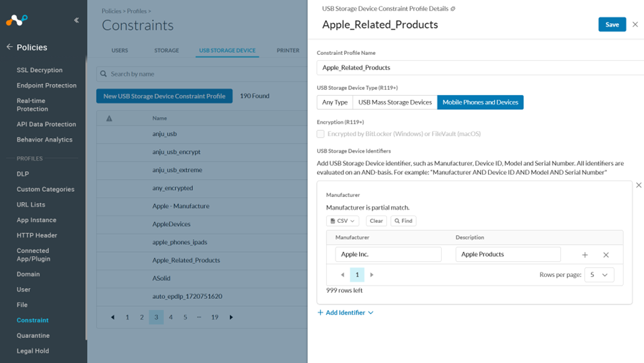Image resolution: width=644 pixels, height=363 pixels.
Task: Click New USB Storage Device Constraint Profile
Action: [164, 96]
